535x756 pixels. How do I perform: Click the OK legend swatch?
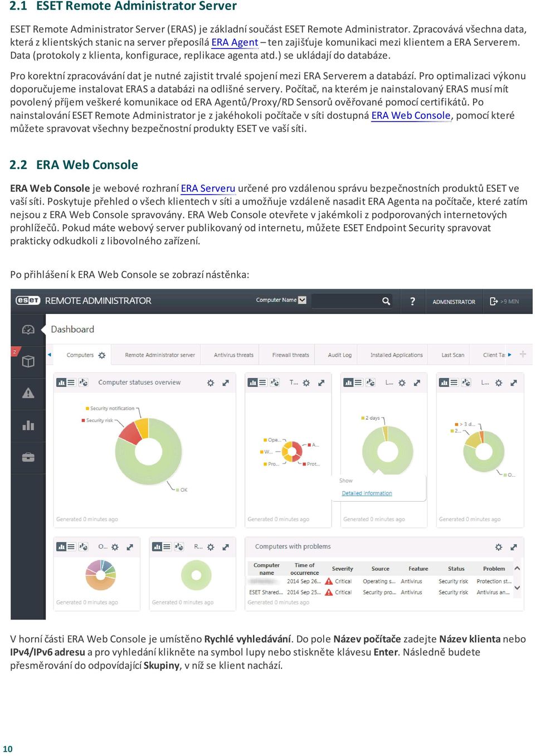click(177, 490)
